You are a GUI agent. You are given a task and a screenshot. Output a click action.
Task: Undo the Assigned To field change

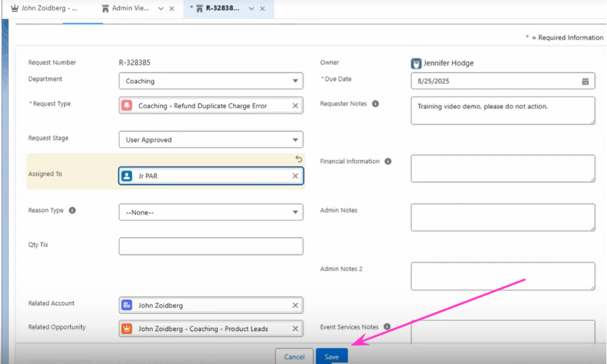pos(299,159)
